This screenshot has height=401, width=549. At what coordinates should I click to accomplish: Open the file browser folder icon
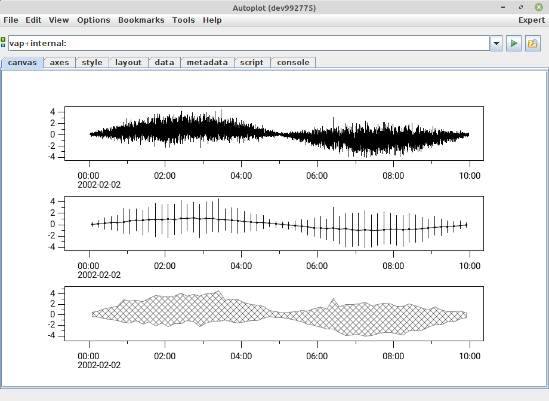point(533,43)
